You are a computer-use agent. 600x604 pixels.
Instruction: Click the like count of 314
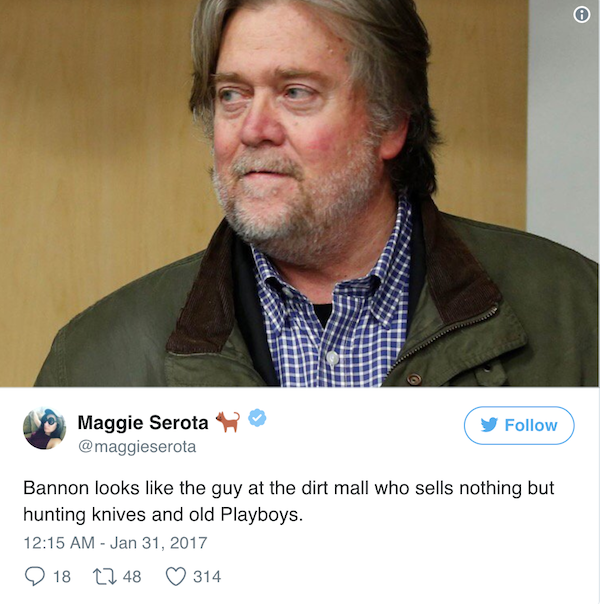pos(207,576)
